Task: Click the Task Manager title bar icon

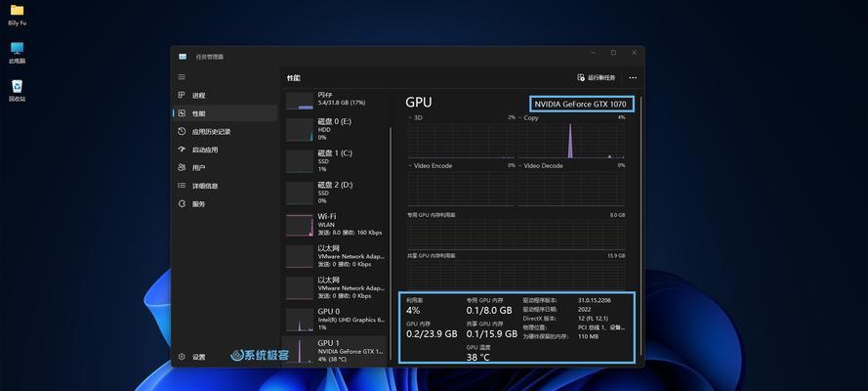Action: coord(183,57)
